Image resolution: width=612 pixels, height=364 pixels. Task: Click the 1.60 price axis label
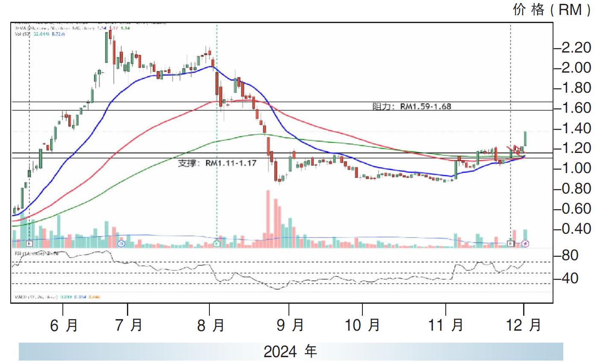click(576, 108)
